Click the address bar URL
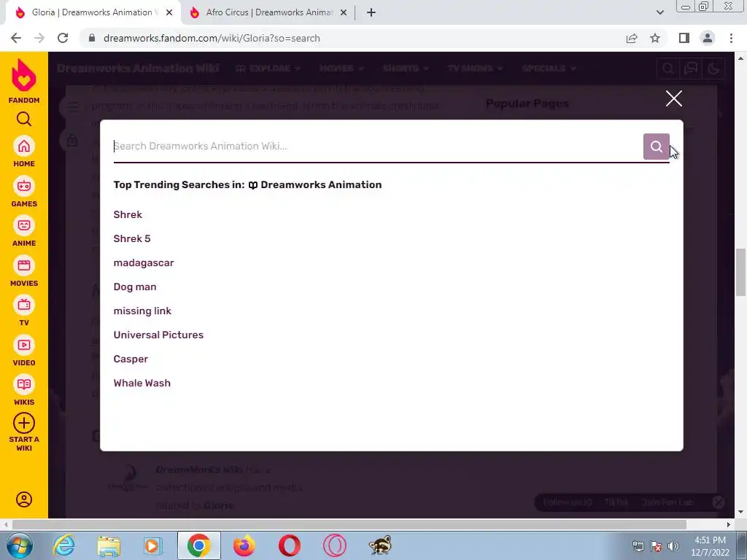747x560 pixels. 212,38
